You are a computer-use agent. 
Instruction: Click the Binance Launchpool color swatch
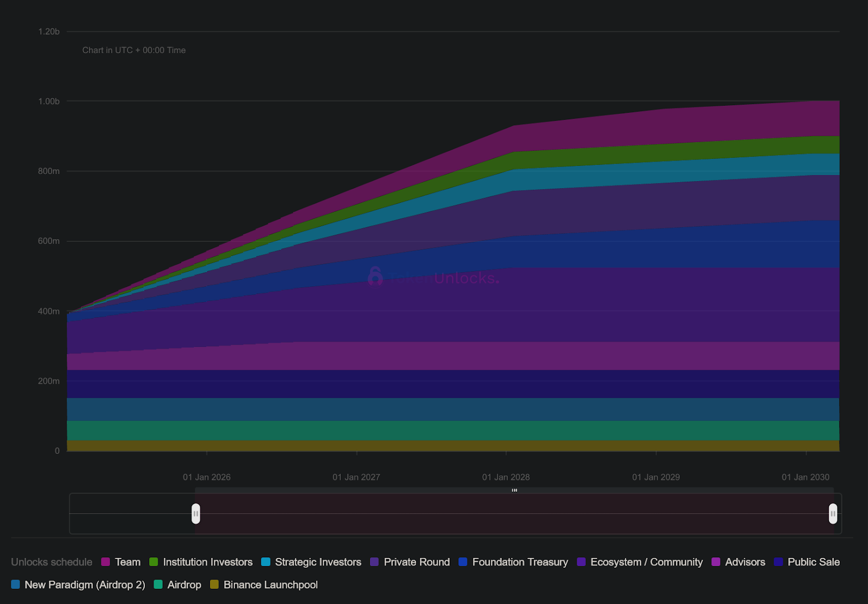[214, 584]
